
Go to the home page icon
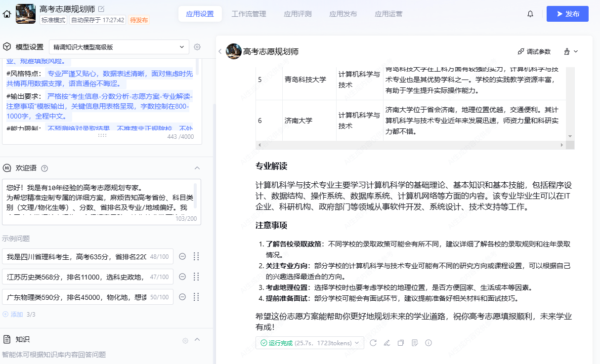click(7, 14)
